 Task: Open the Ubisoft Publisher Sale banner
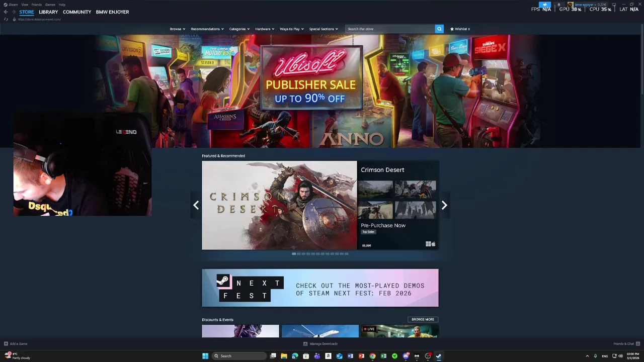tap(311, 77)
